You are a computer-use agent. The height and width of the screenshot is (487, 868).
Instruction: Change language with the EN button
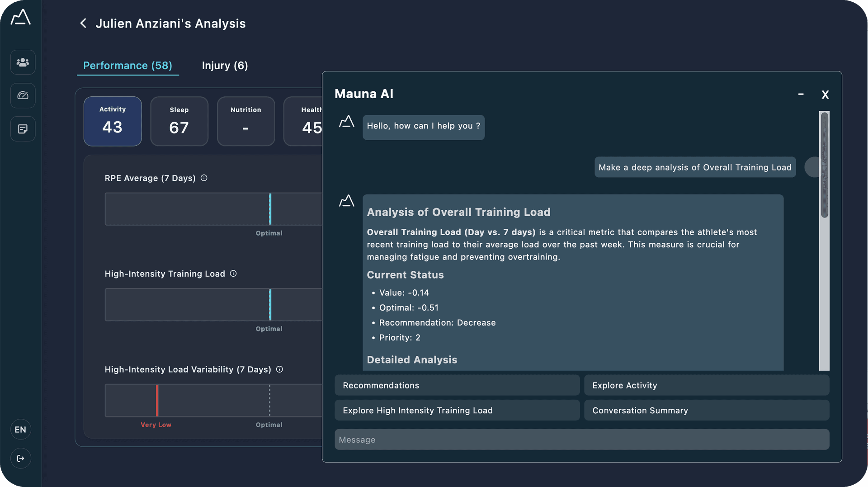21,430
